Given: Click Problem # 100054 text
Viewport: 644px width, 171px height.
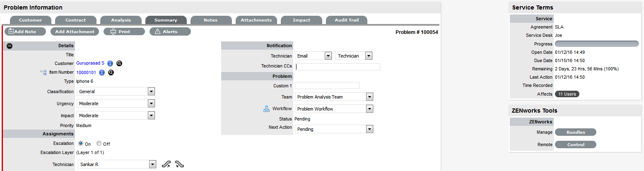Looking at the screenshot, I should click(x=417, y=32).
